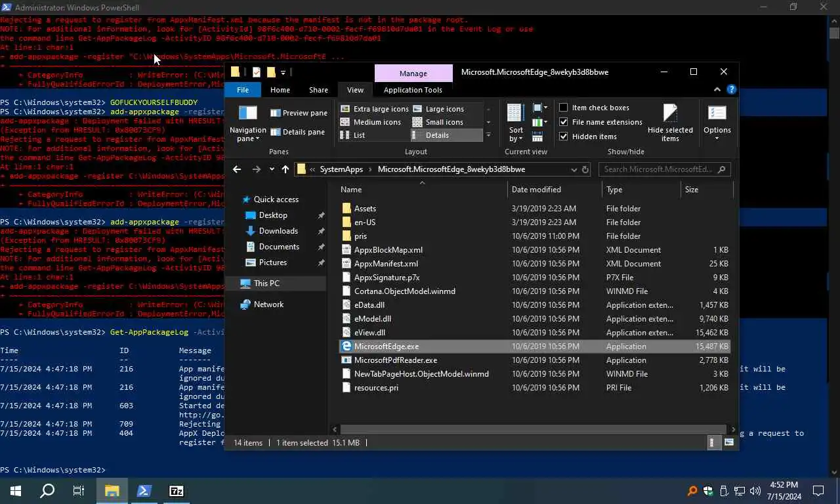Open the Windows Start menu
Screen dimensions: 840x504
click(x=16, y=491)
